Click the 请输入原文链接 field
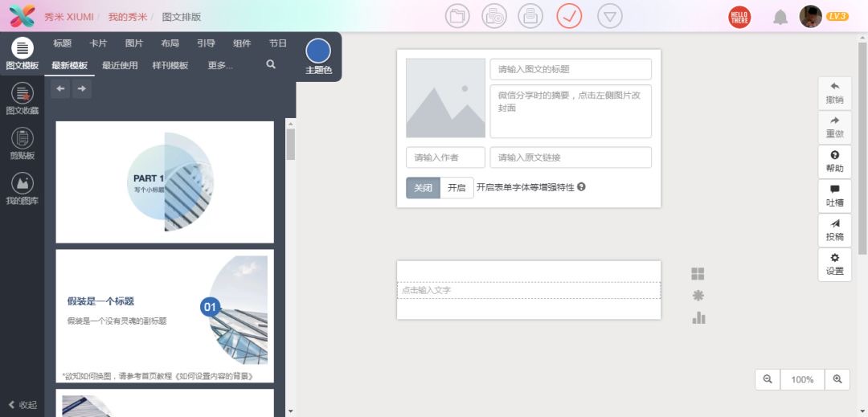The width and height of the screenshot is (868, 417). pos(571,157)
